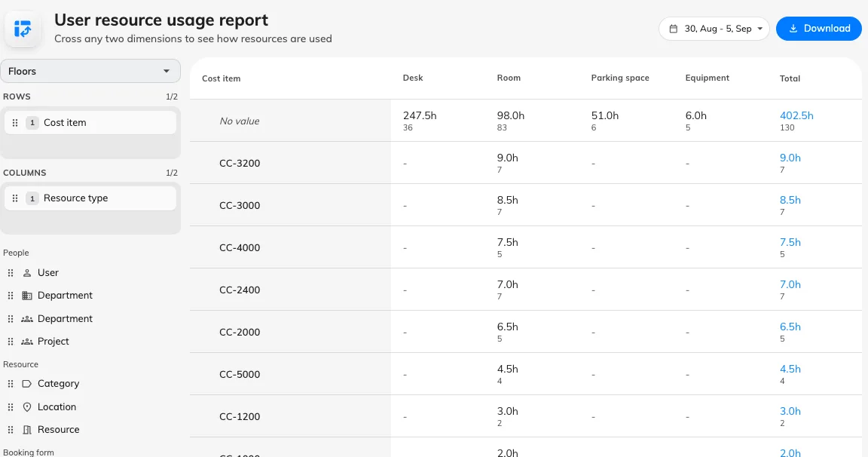Click the No value row label

pyautogui.click(x=239, y=121)
